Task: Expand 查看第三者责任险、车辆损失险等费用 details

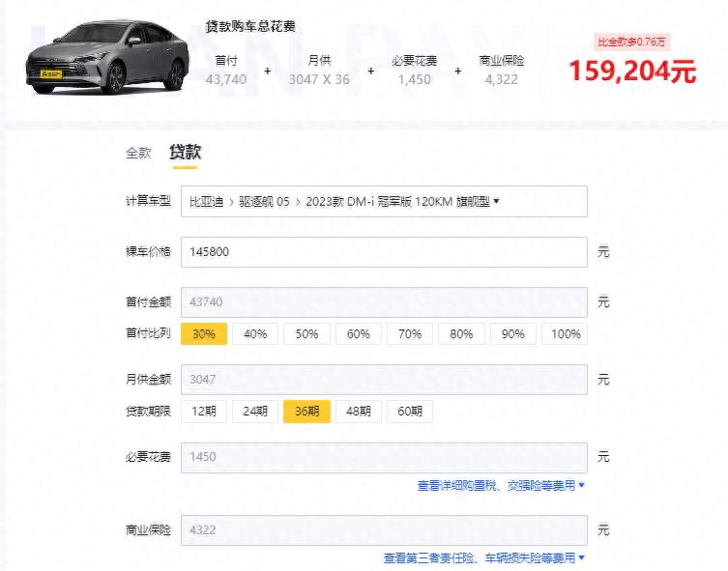Action: (483, 558)
